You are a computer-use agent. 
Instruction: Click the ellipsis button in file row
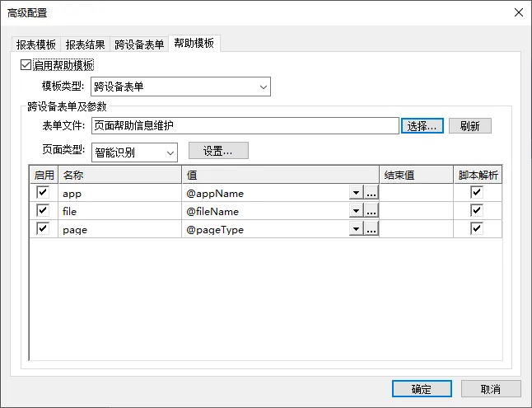(x=371, y=210)
